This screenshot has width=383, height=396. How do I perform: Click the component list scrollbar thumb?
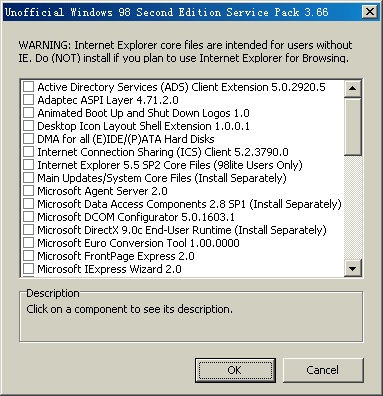(x=353, y=126)
